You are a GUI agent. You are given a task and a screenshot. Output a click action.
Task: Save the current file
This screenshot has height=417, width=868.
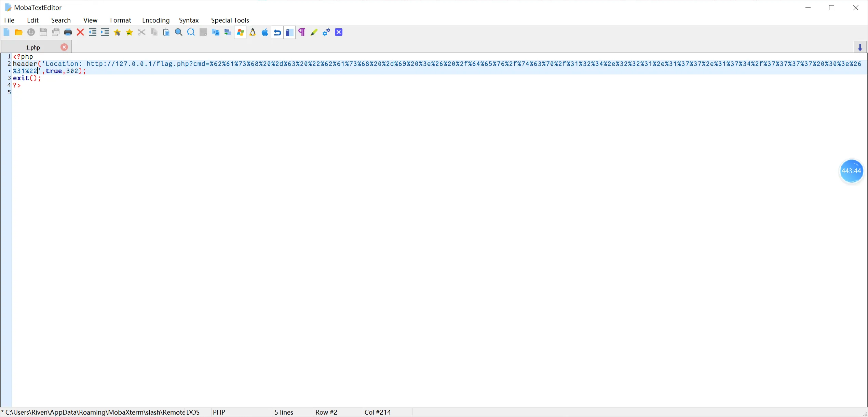[43, 32]
